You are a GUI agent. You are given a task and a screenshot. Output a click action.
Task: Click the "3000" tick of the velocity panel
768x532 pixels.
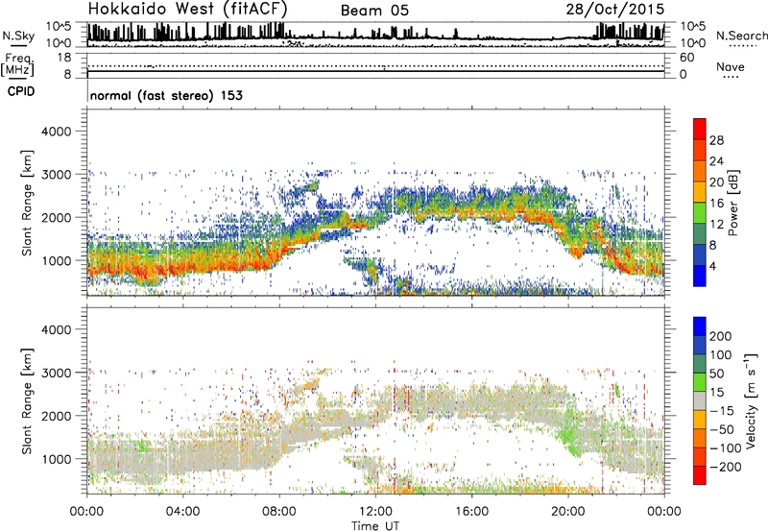pyautogui.click(x=57, y=373)
